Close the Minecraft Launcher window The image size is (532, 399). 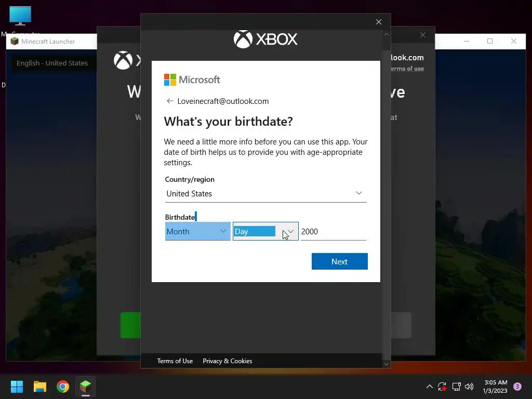tap(514, 41)
